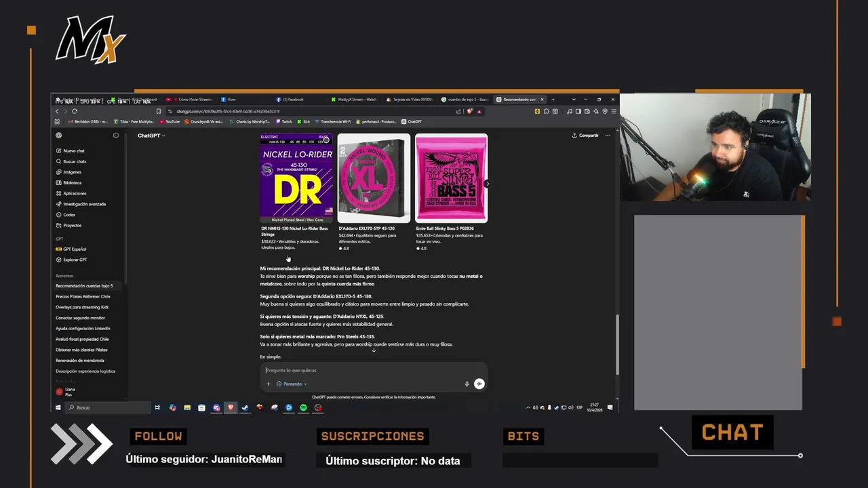Open the three-dot conversation options menu
868x488 pixels.
click(x=608, y=136)
